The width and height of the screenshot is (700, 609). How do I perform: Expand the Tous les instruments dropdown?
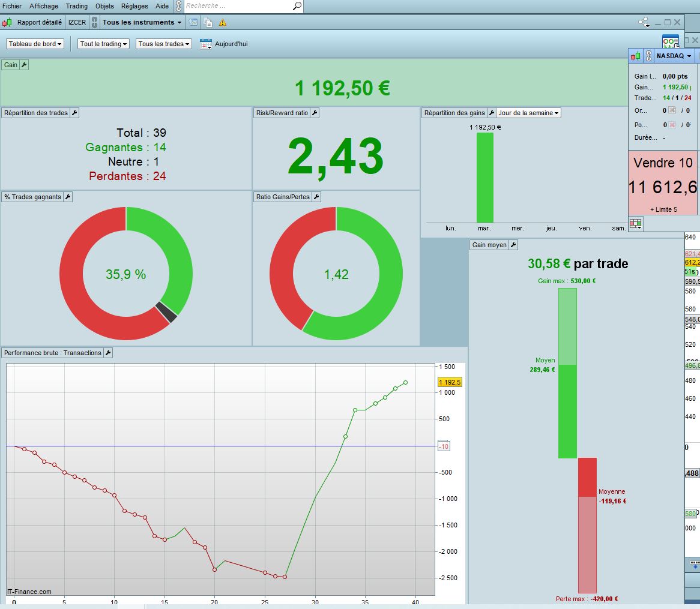pyautogui.click(x=142, y=22)
